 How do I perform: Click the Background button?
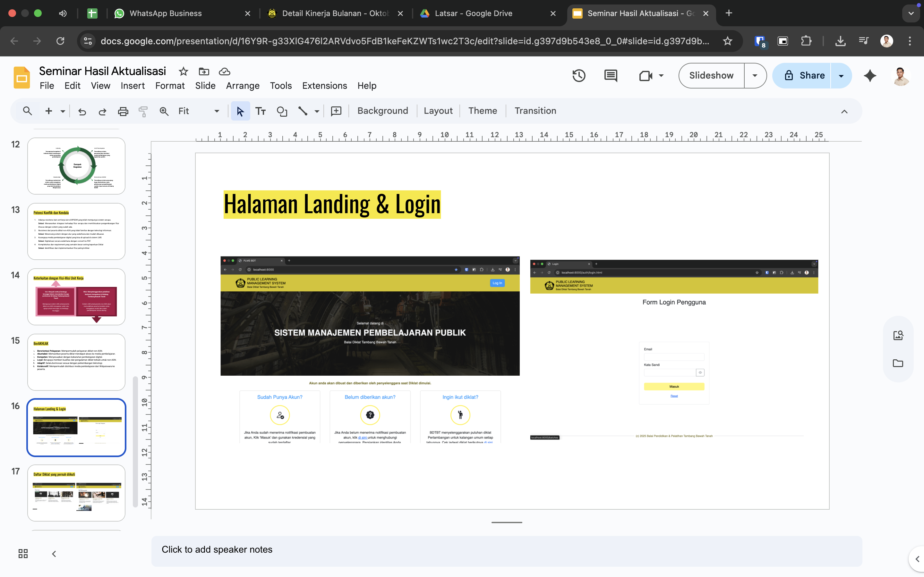[382, 111]
